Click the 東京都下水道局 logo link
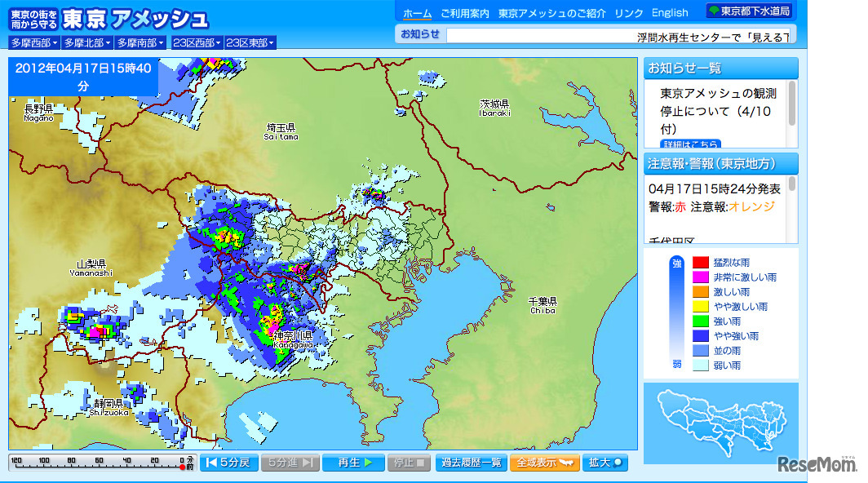 (750, 11)
